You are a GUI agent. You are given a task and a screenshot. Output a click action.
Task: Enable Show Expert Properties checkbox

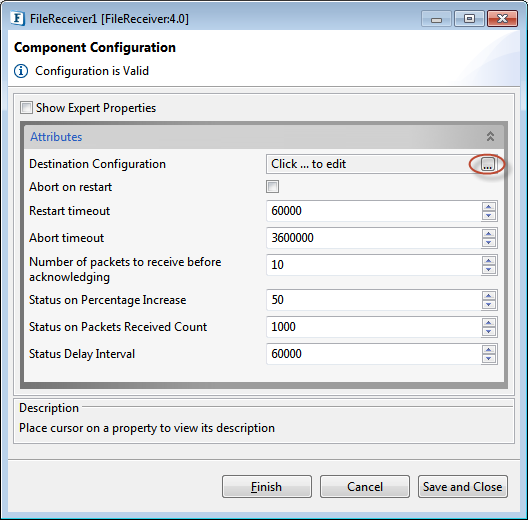point(27,108)
